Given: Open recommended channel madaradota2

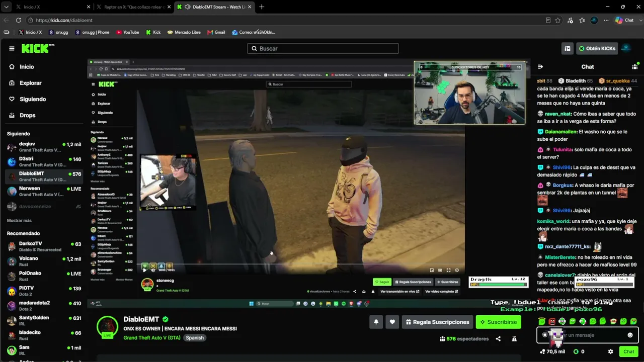Looking at the screenshot, I should tap(44, 306).
